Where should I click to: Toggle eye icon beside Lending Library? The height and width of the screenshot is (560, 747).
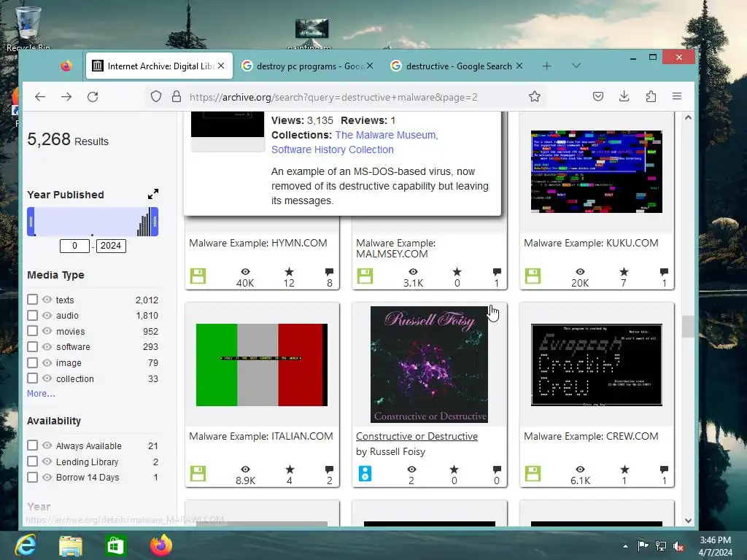(47, 462)
